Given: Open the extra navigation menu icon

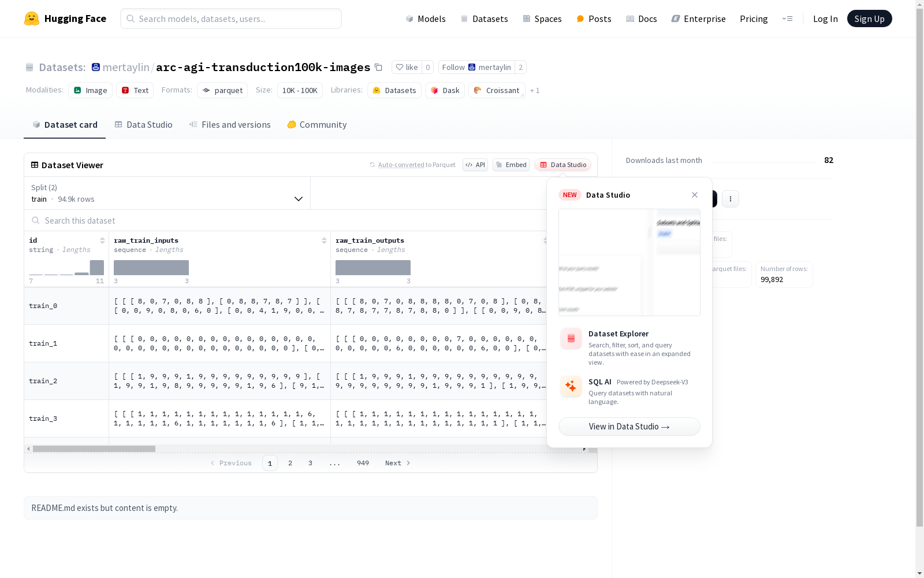Looking at the screenshot, I should click(x=787, y=18).
